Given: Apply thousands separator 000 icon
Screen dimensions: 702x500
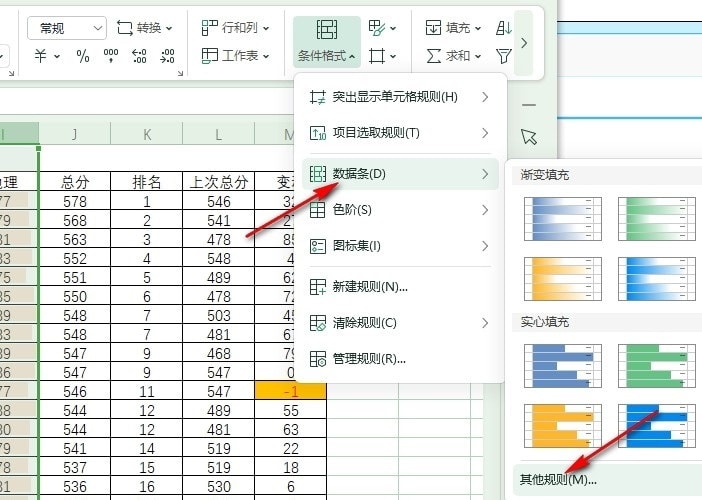Looking at the screenshot, I should (111, 56).
